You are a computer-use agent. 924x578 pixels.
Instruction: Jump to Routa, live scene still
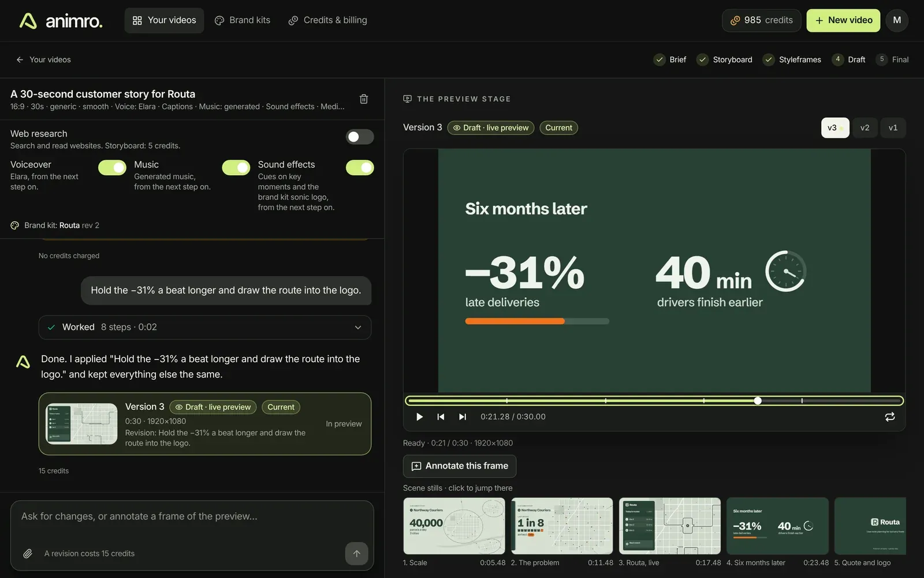(x=670, y=526)
